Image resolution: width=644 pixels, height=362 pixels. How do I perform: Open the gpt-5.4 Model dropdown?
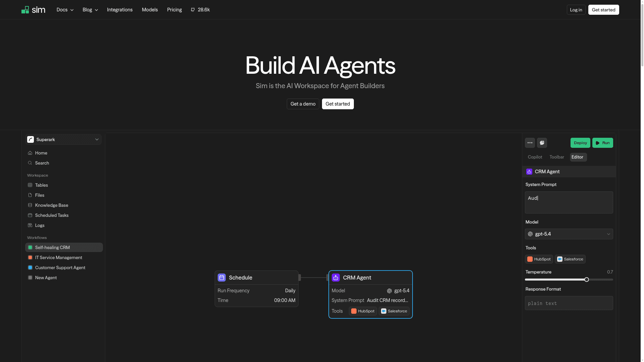click(569, 234)
